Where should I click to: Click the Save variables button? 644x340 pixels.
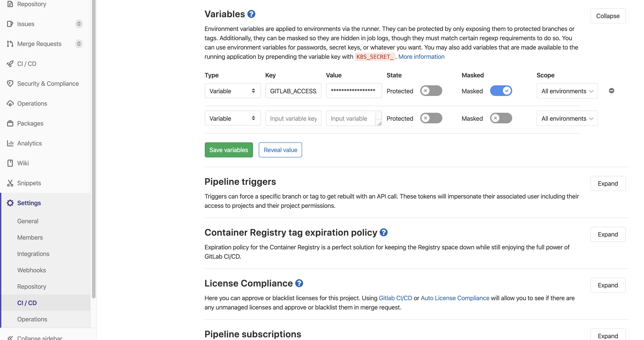pos(228,150)
